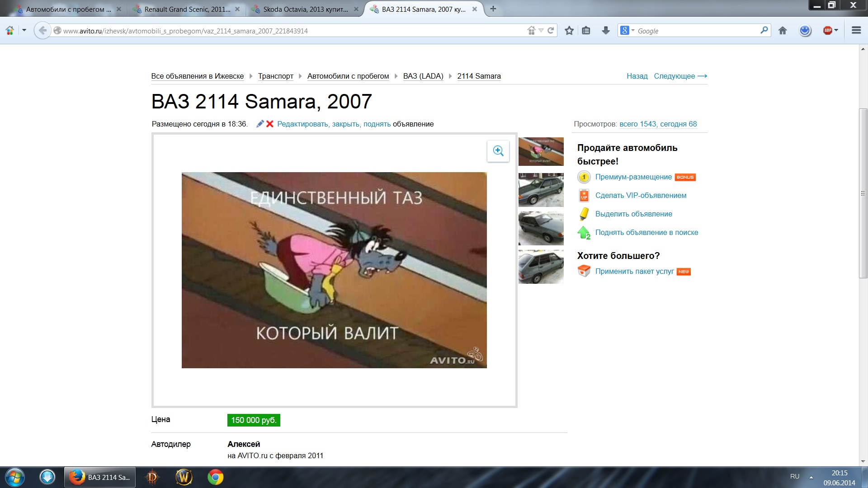
Task: Go to the Firefox home page icon
Action: click(783, 31)
